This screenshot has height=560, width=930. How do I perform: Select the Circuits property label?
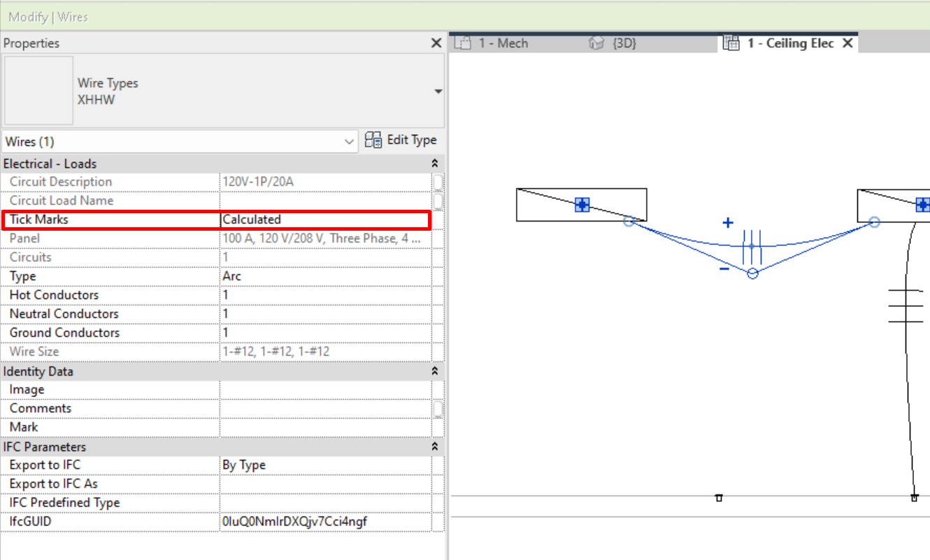click(x=30, y=257)
